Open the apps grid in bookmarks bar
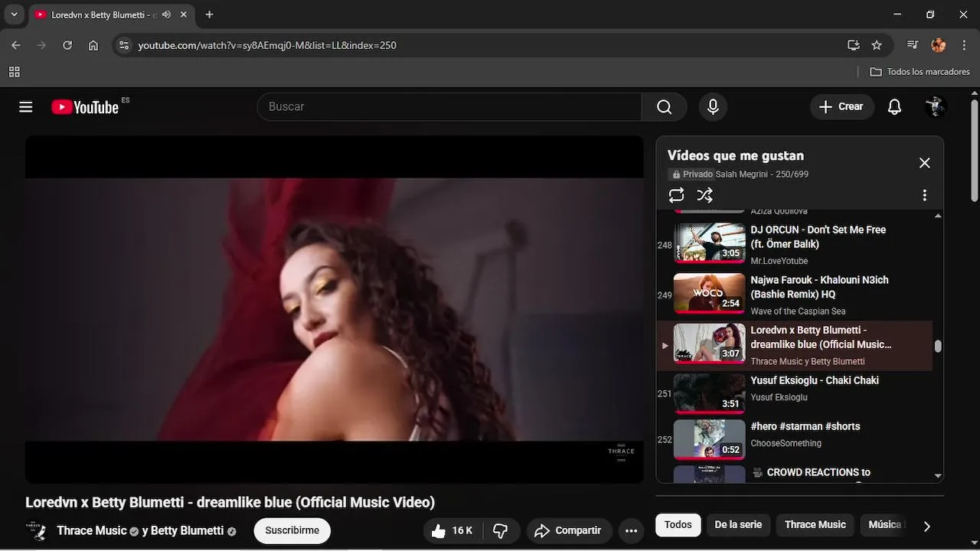Screen dimensions: 980x551 [x=14, y=72]
